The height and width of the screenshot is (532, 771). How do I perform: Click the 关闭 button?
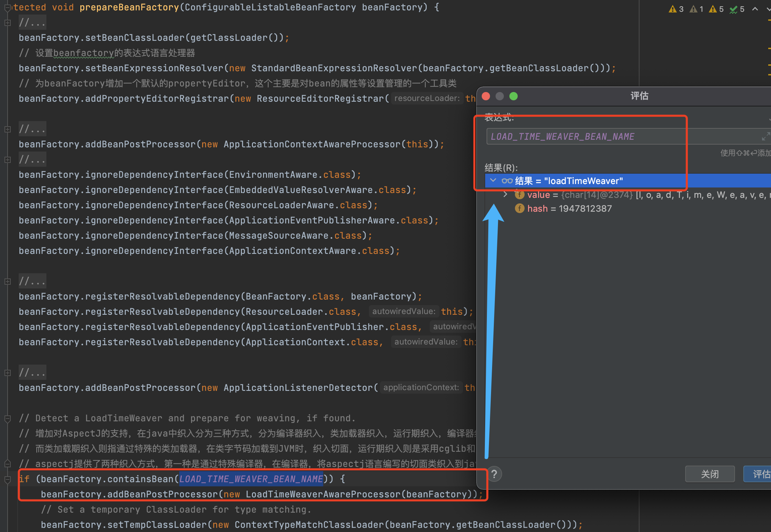click(710, 474)
